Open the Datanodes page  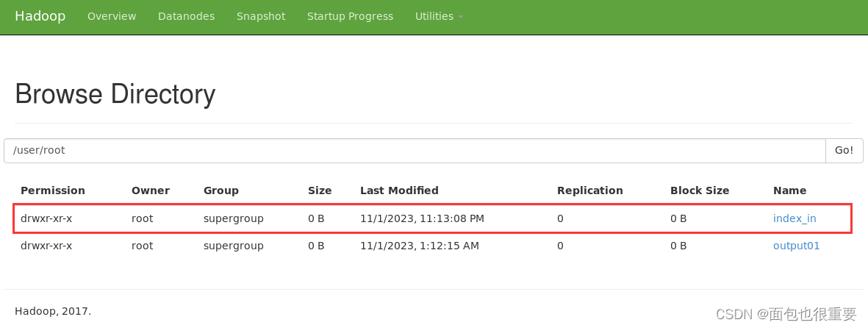click(x=186, y=16)
